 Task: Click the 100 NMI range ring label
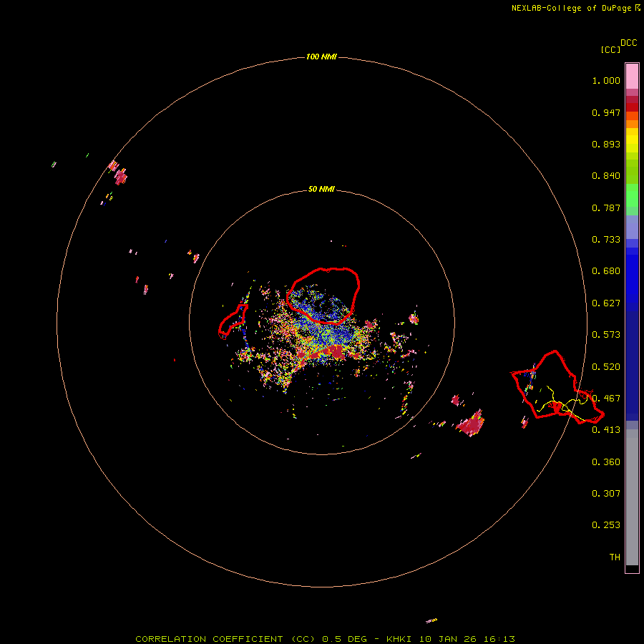pyautogui.click(x=321, y=57)
